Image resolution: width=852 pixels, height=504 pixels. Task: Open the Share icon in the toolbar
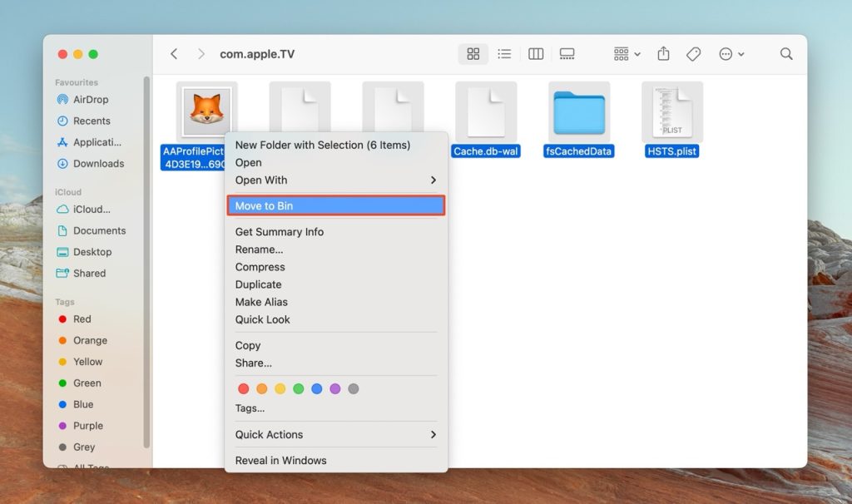pyautogui.click(x=662, y=53)
